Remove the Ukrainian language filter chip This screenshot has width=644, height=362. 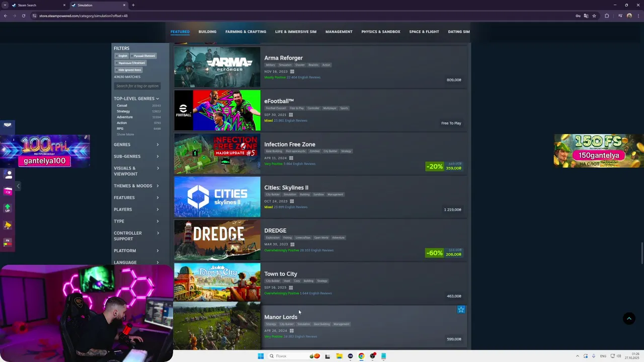coord(131,63)
